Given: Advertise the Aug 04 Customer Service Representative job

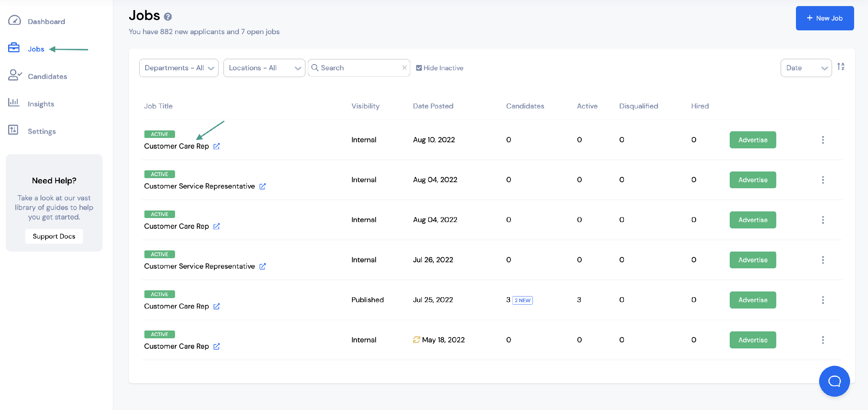Looking at the screenshot, I should [753, 180].
